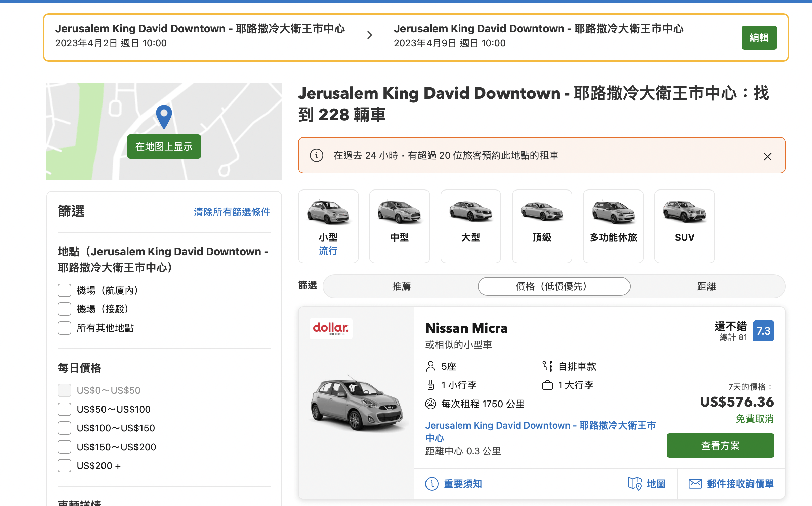Choose the 小型 small car category
Image resolution: width=812 pixels, height=506 pixels.
(x=328, y=226)
